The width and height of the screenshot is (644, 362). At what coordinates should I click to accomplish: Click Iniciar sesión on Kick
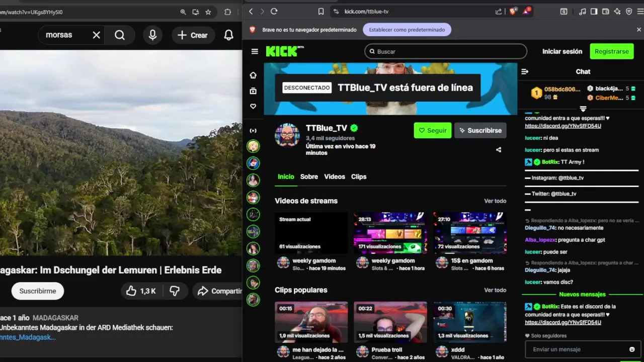point(562,51)
